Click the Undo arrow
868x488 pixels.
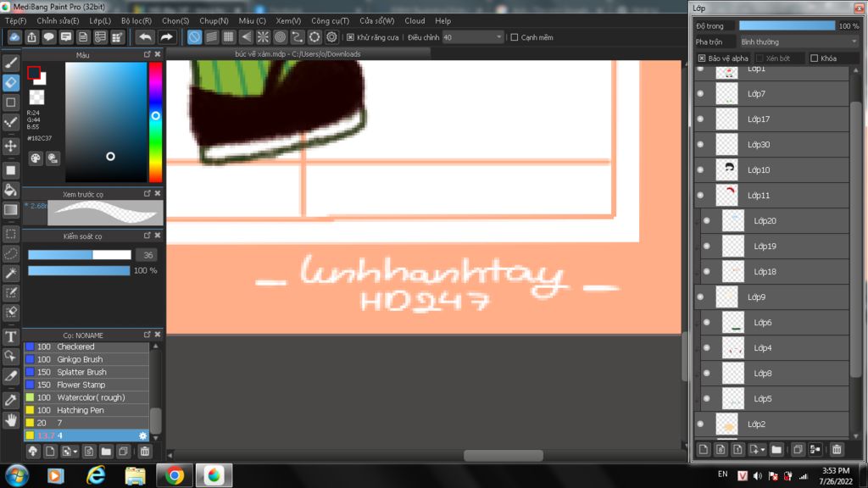point(145,37)
